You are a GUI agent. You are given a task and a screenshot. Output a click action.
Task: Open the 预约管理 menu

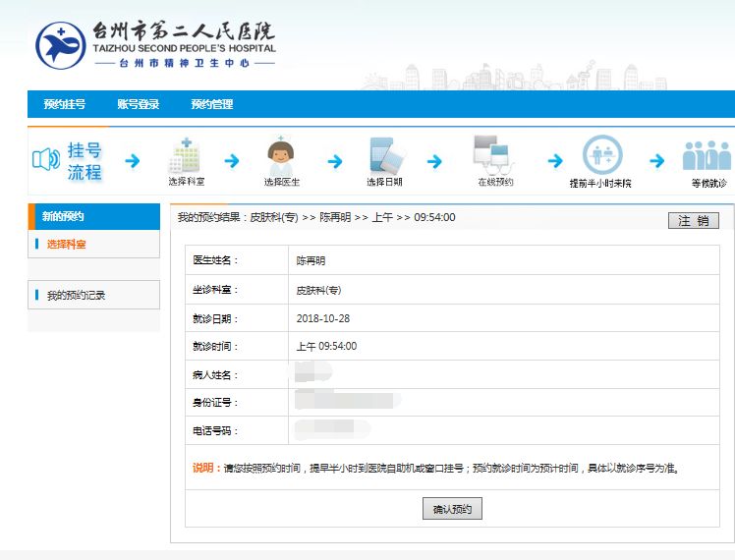(212, 104)
